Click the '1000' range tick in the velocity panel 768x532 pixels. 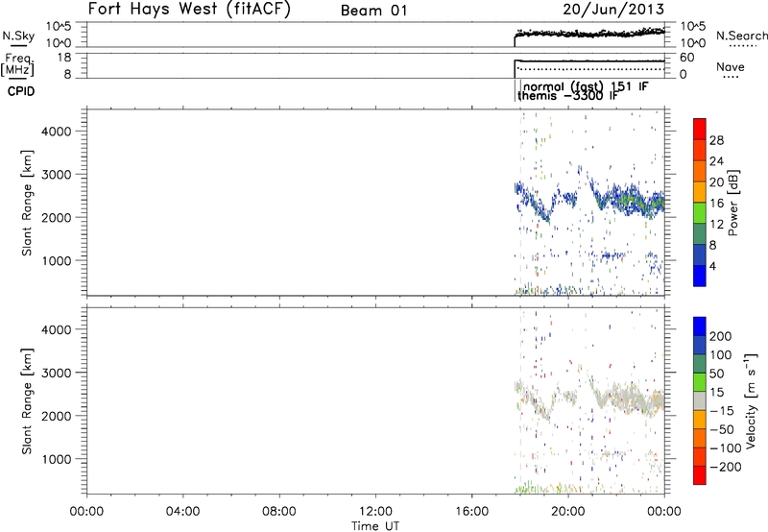[56, 459]
